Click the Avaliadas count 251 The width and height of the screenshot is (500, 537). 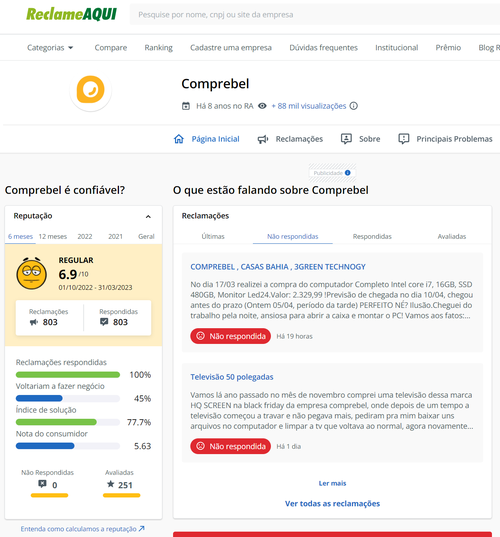coord(125,485)
